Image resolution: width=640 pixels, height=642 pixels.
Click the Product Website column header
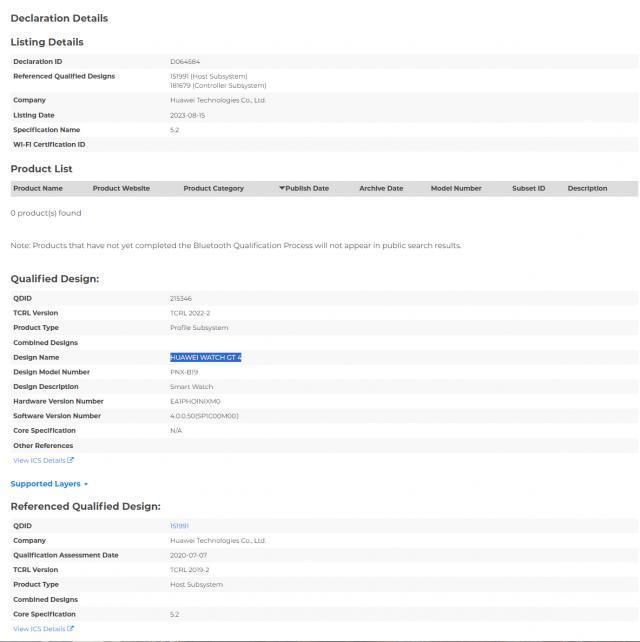121,188
